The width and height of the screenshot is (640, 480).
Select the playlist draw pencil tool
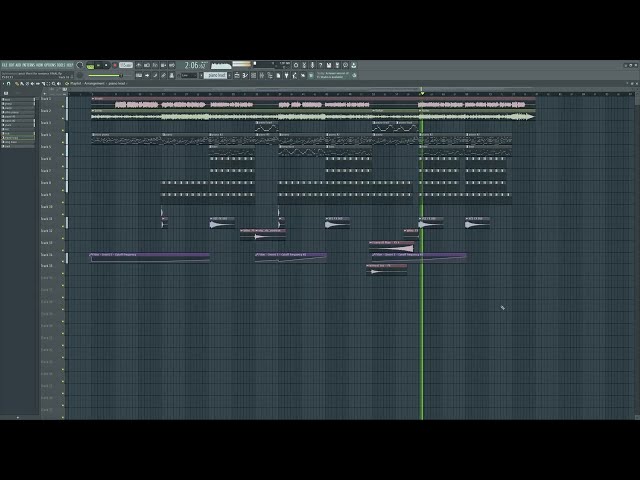(17, 83)
